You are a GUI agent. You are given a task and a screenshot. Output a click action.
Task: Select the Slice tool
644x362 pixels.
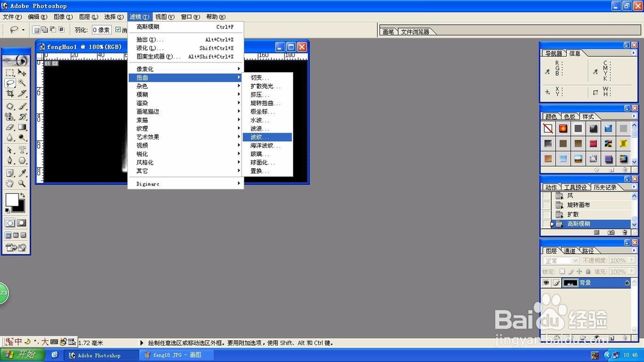[22, 93]
